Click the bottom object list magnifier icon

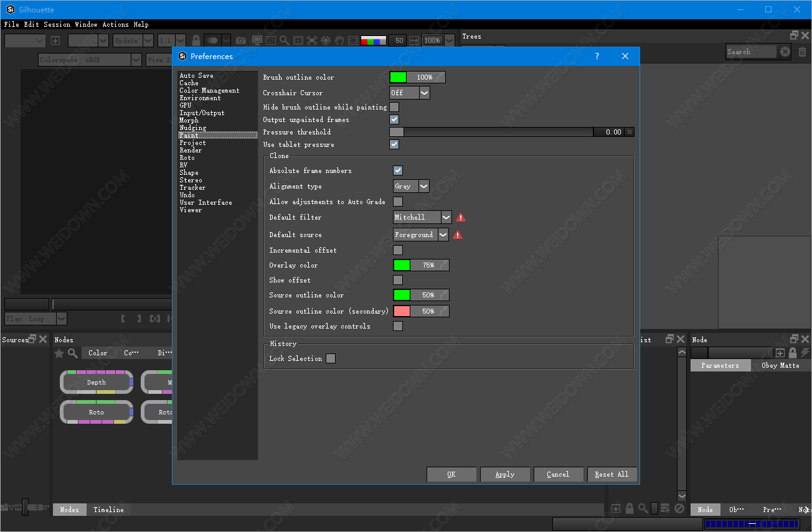pyautogui.click(x=643, y=508)
